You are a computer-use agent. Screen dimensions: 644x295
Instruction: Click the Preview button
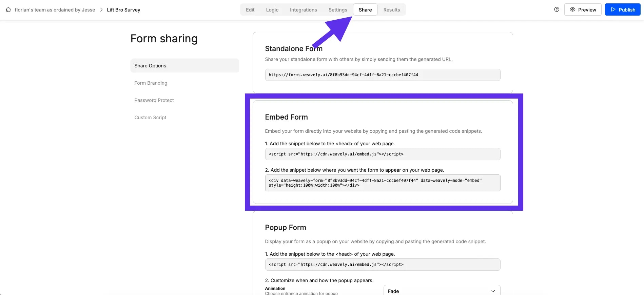[583, 9]
